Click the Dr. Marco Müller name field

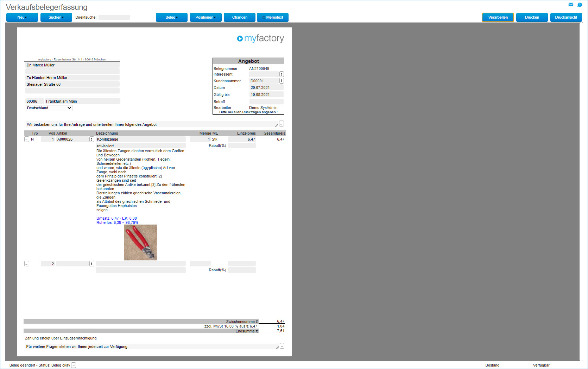pos(72,65)
